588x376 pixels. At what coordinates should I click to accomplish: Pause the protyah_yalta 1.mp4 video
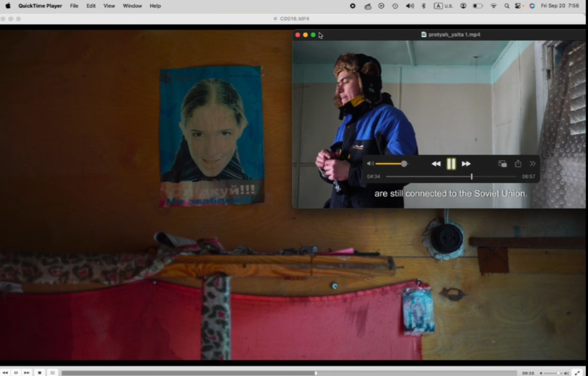451,164
